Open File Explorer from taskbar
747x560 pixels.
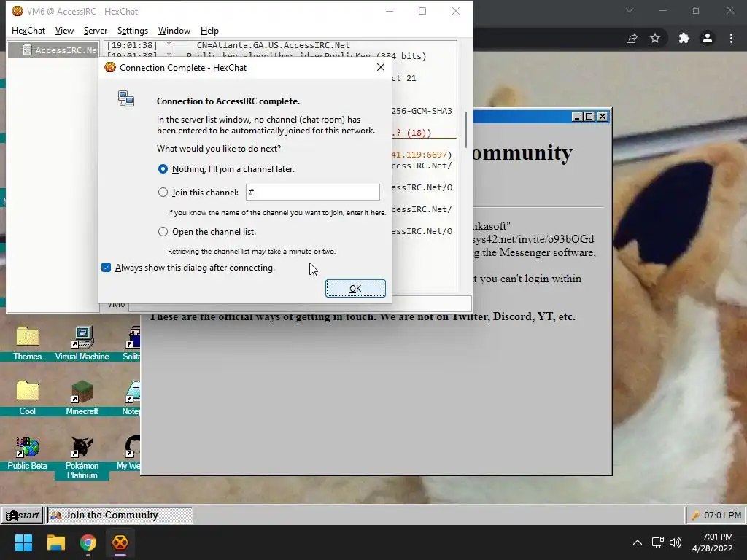[x=55, y=542]
